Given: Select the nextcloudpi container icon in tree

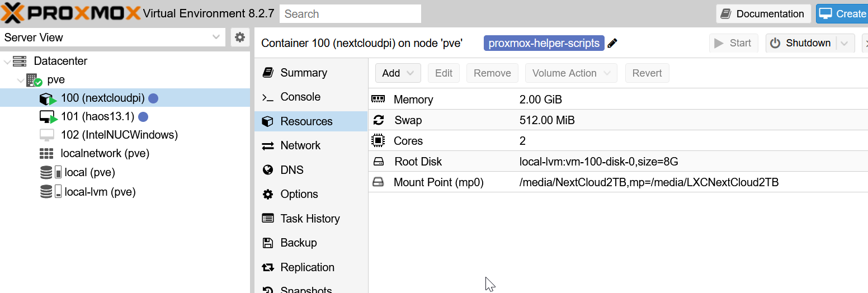Looking at the screenshot, I should point(46,98).
